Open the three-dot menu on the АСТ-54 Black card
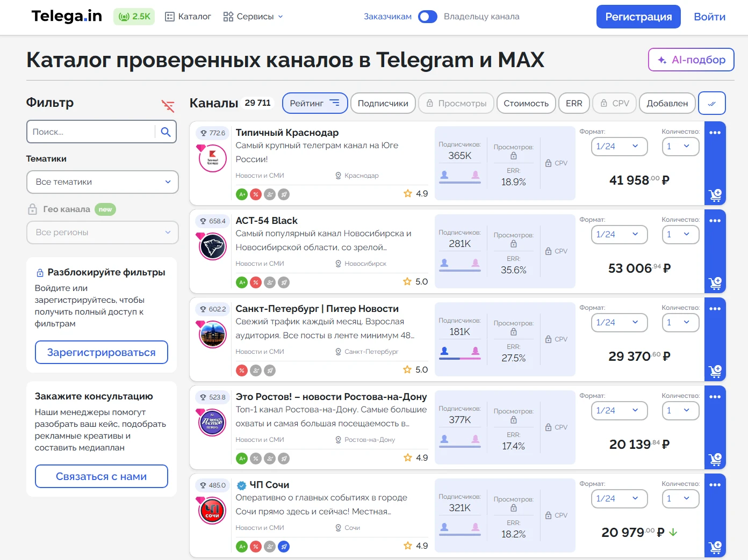Screen dimensions: 748x560 coord(715,220)
